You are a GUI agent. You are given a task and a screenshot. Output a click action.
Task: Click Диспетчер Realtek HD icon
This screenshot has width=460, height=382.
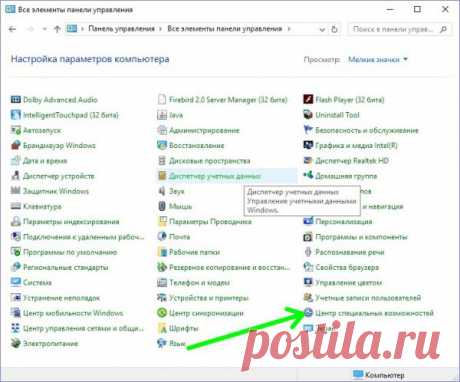[308, 161]
